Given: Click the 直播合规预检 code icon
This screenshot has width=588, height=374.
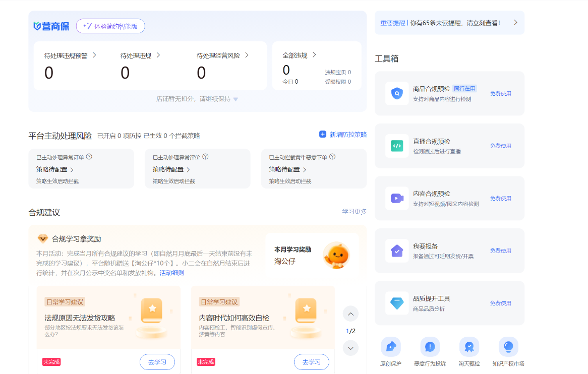Looking at the screenshot, I should point(397,146).
